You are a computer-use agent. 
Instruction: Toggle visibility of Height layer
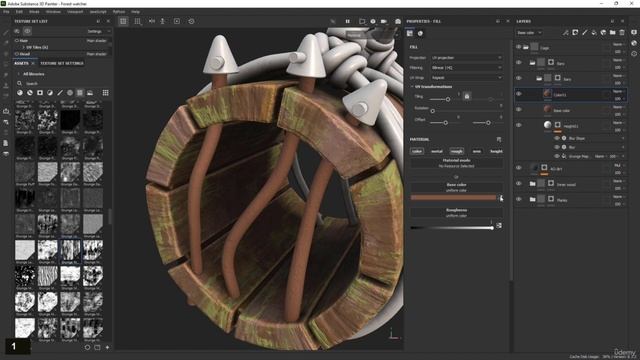(518, 125)
